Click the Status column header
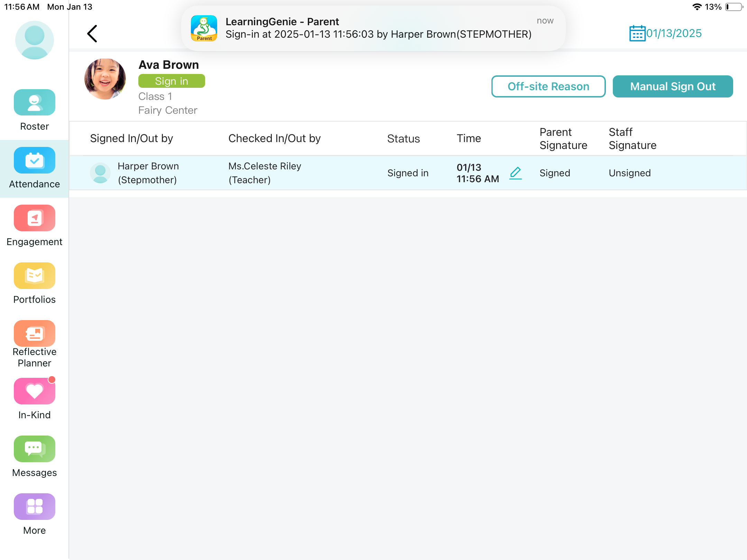Image resolution: width=747 pixels, height=560 pixels. 404,139
